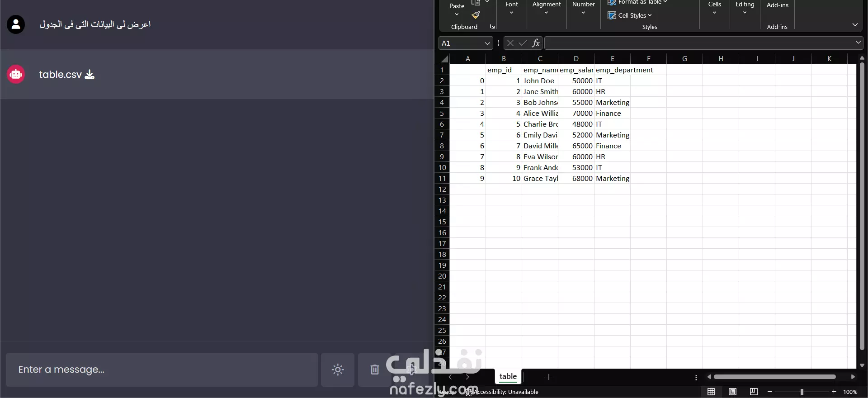This screenshot has height=398, width=868.
Task: Click the robot bot avatar icon
Action: [16, 74]
